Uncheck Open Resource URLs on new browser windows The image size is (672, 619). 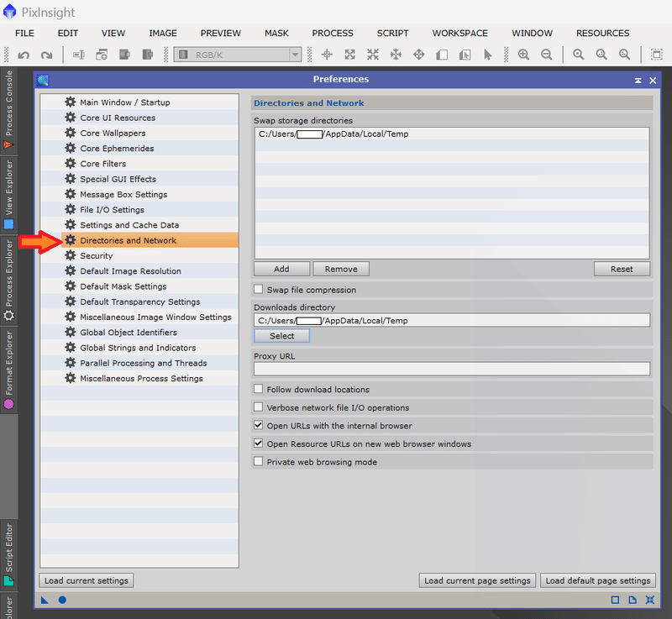pos(258,443)
